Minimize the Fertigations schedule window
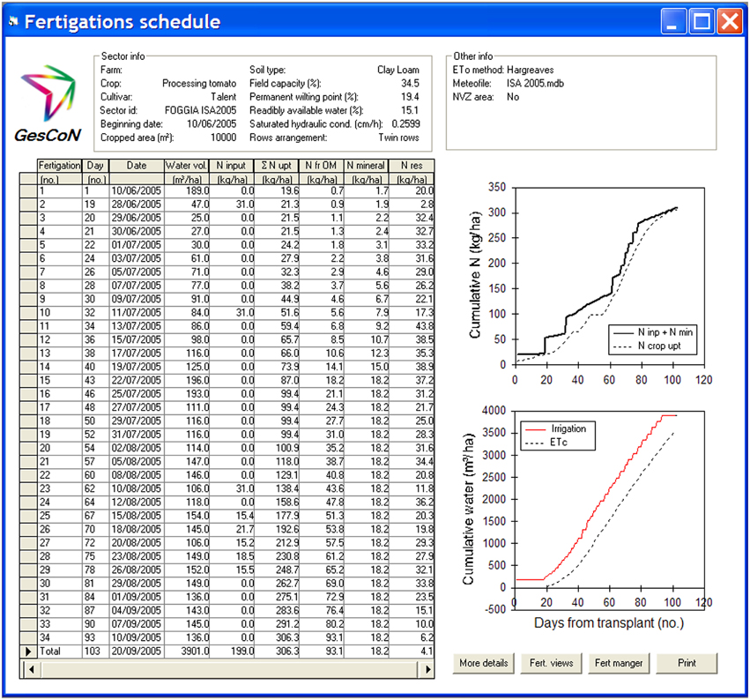This screenshot has width=750, height=700. point(672,21)
